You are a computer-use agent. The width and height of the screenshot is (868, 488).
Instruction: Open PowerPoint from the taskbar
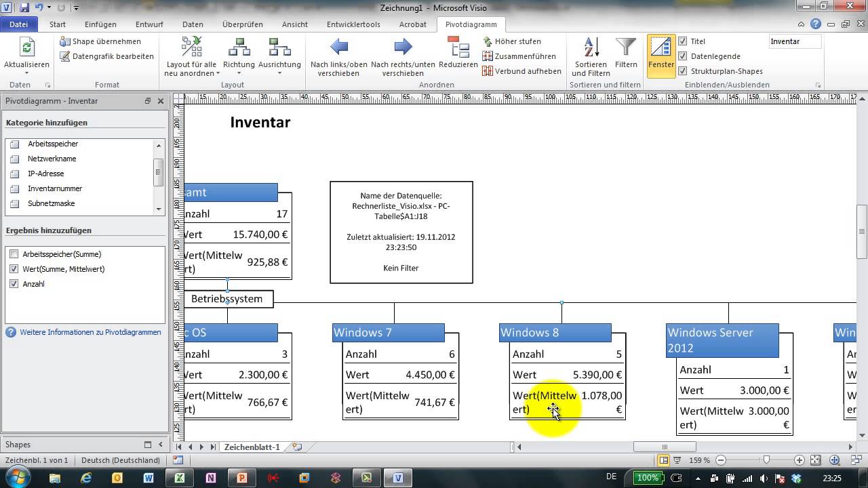point(241,478)
